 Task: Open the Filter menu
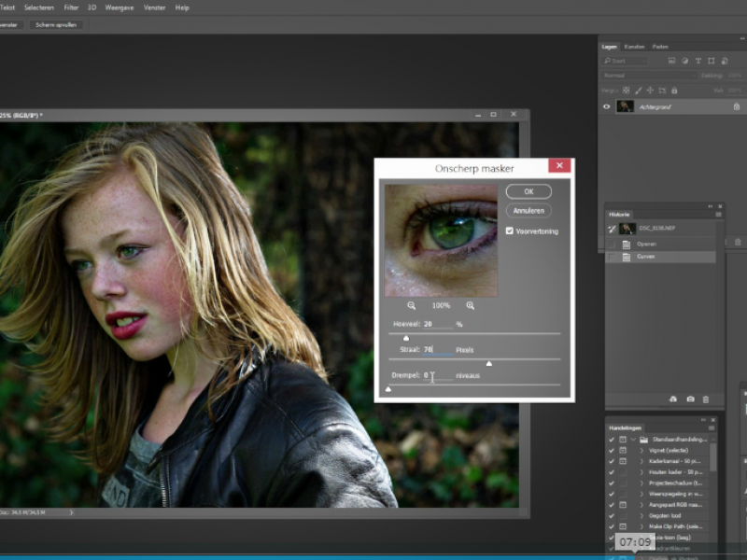pyautogui.click(x=71, y=7)
